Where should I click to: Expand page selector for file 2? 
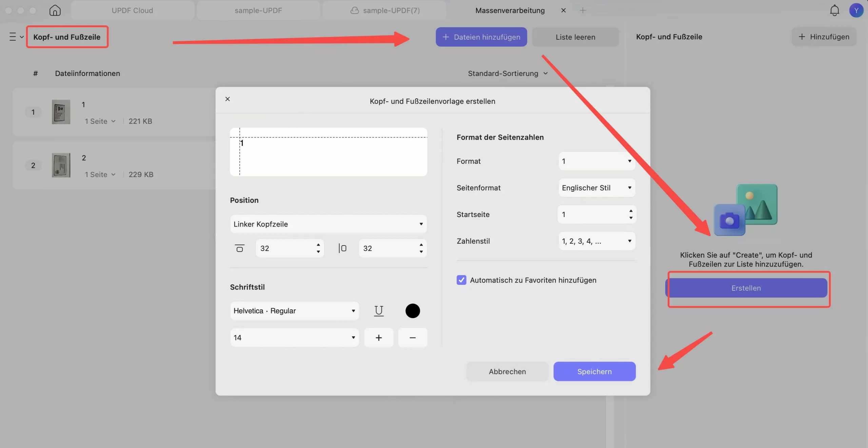point(100,174)
